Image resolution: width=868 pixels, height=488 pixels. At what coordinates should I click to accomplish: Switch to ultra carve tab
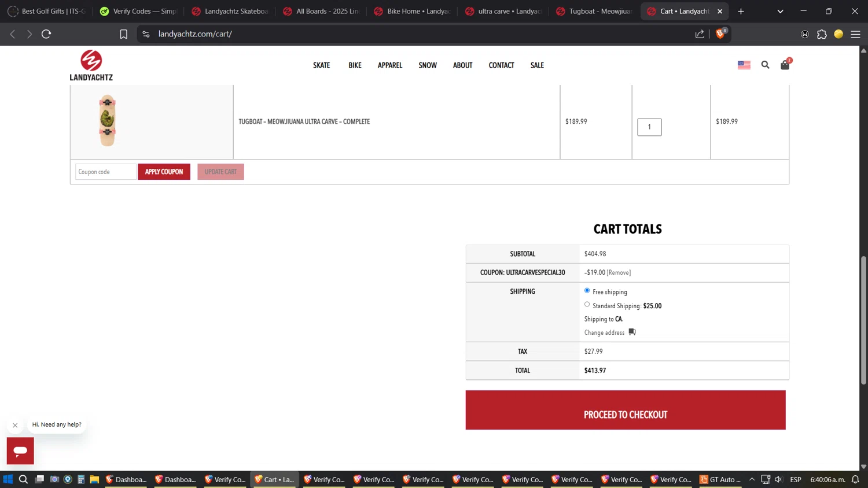[x=504, y=11]
